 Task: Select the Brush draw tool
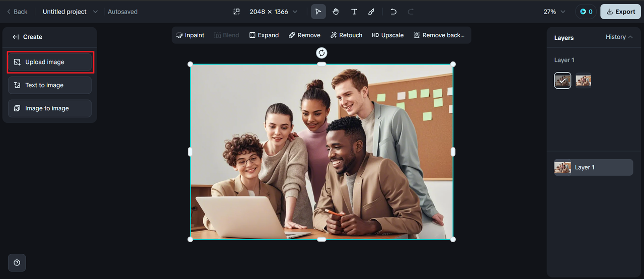(x=371, y=12)
